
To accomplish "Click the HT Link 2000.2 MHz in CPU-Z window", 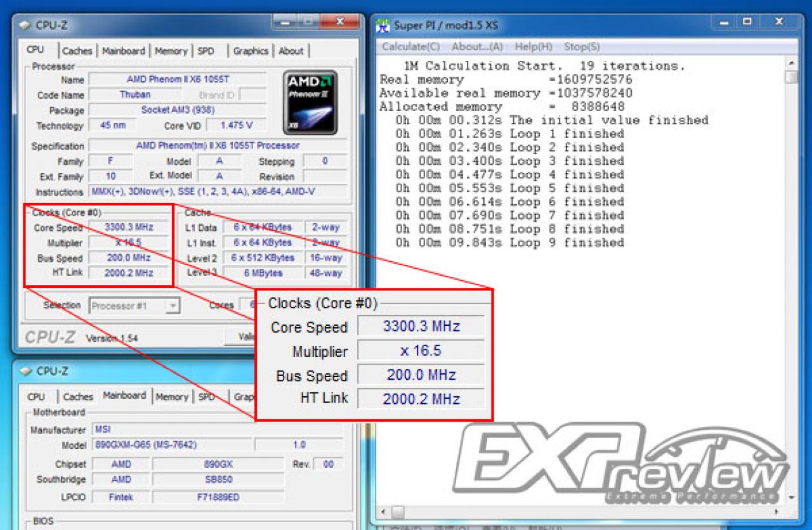I will [x=129, y=273].
